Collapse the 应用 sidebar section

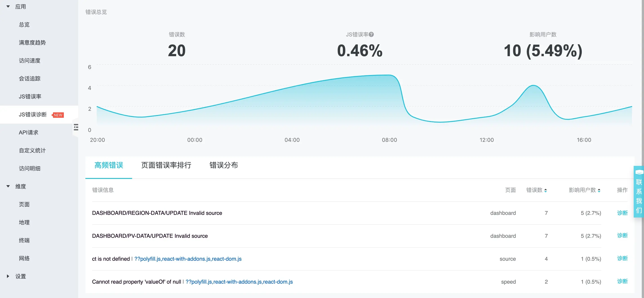[x=8, y=7]
